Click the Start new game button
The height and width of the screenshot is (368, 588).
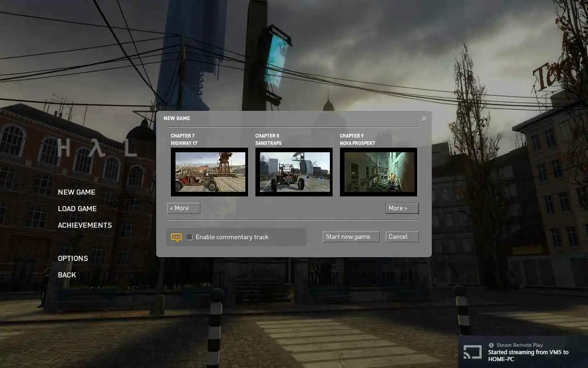tap(351, 237)
